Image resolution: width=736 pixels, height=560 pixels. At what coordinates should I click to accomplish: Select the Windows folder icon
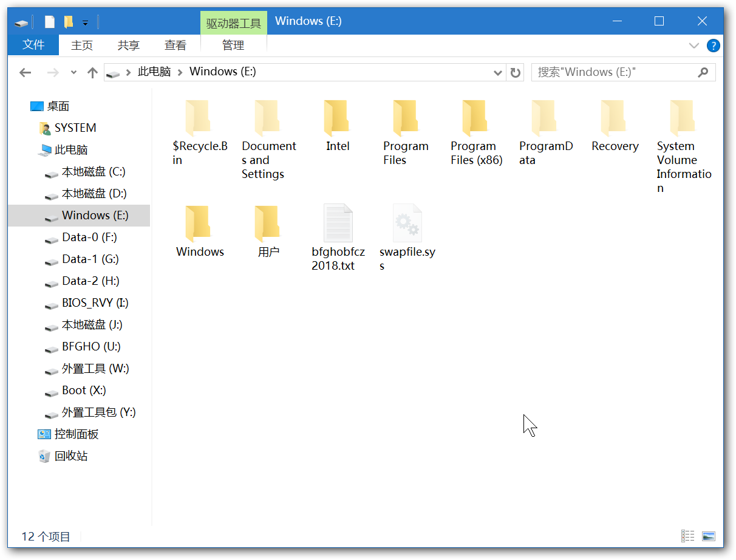(x=199, y=224)
